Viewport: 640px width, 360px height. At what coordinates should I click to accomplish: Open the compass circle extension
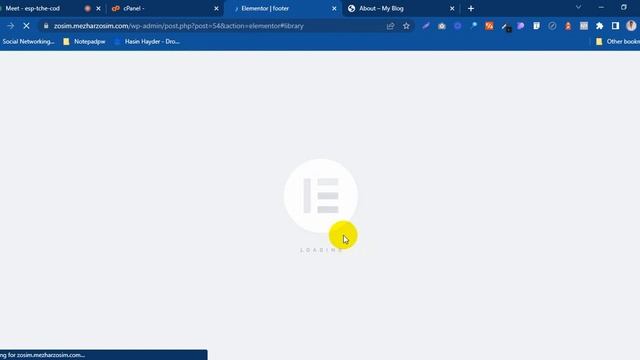[552, 26]
